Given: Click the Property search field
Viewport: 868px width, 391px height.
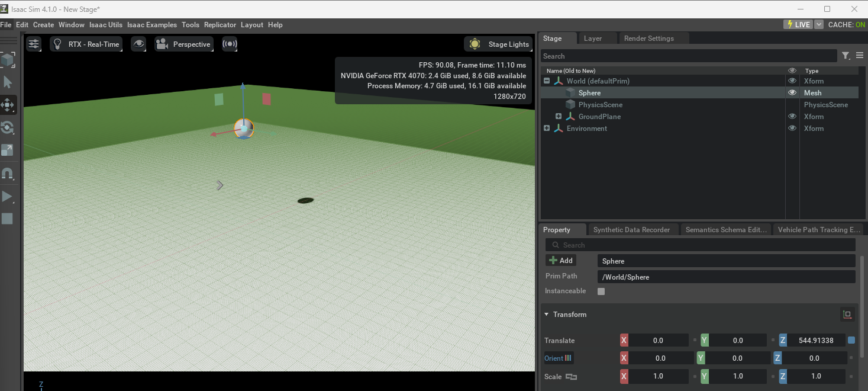Looking at the screenshot, I should tap(701, 245).
